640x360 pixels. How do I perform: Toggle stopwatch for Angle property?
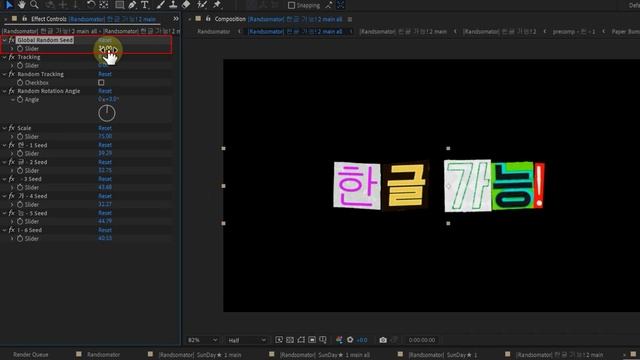[x=20, y=100]
